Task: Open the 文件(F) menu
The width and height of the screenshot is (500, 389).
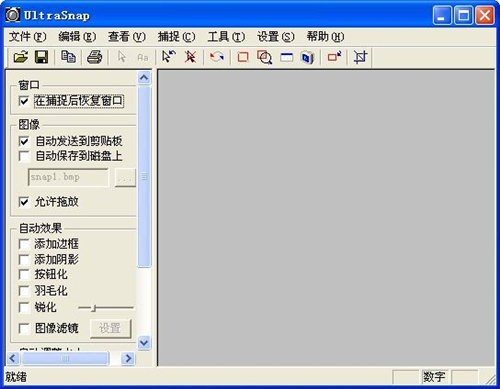Action: (27, 37)
